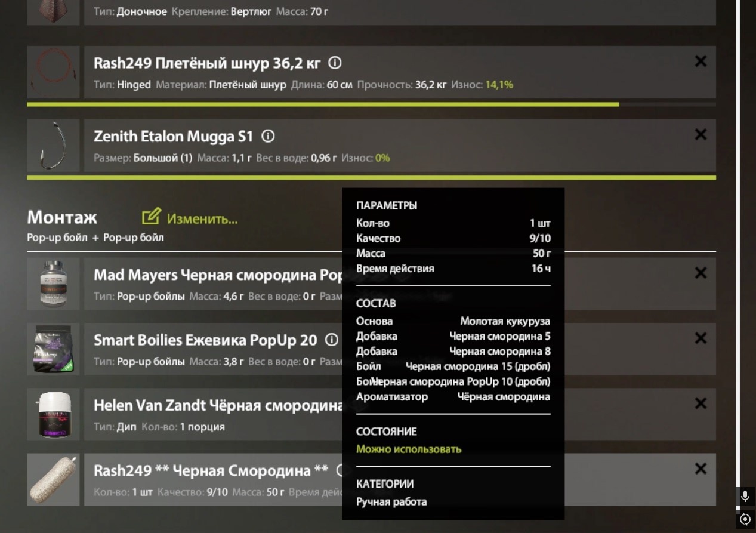Click the Изменить edit pencil icon
Viewport: 756px width, 533px height.
tap(152, 217)
